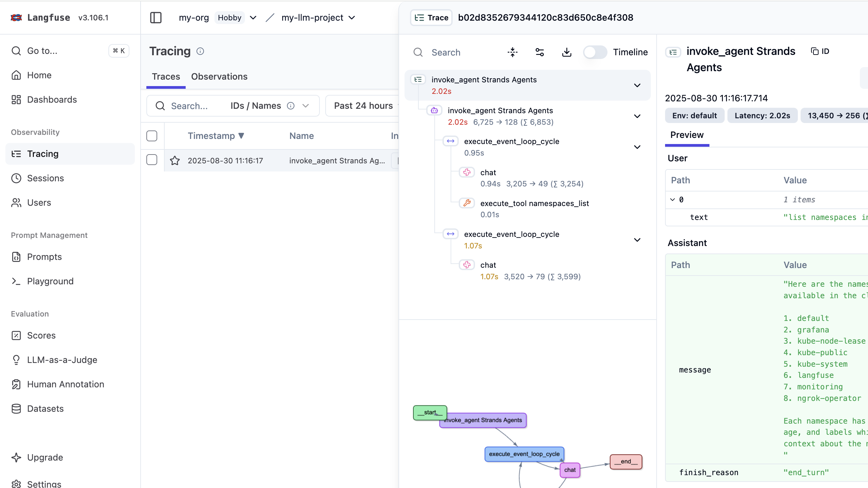Viewport: 868px width, 488px height.
Task: Collapse the root invoke_agent Strands Agents trace node
Action: [x=637, y=85]
